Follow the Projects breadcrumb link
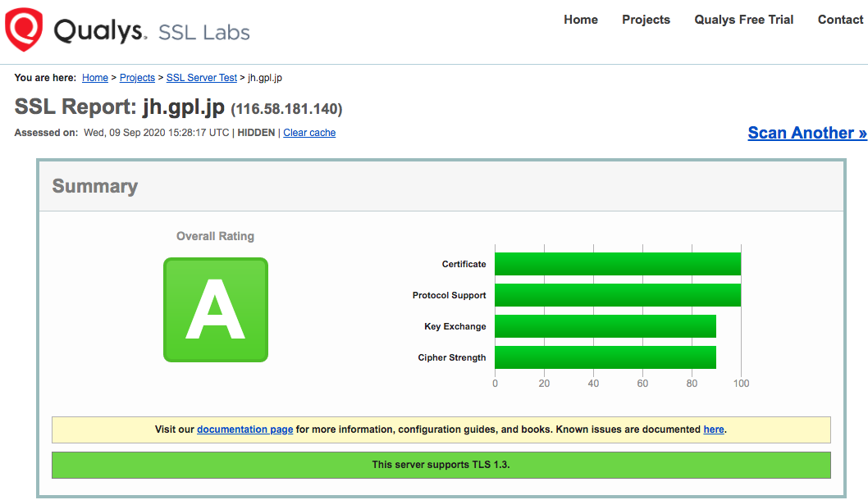 tap(137, 78)
